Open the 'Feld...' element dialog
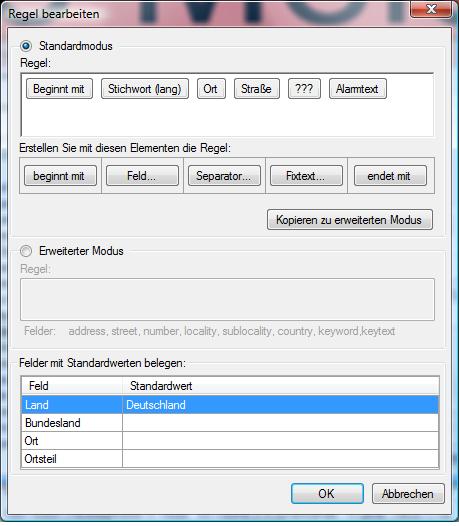Screen dimensions: 459x526 (x=142, y=175)
